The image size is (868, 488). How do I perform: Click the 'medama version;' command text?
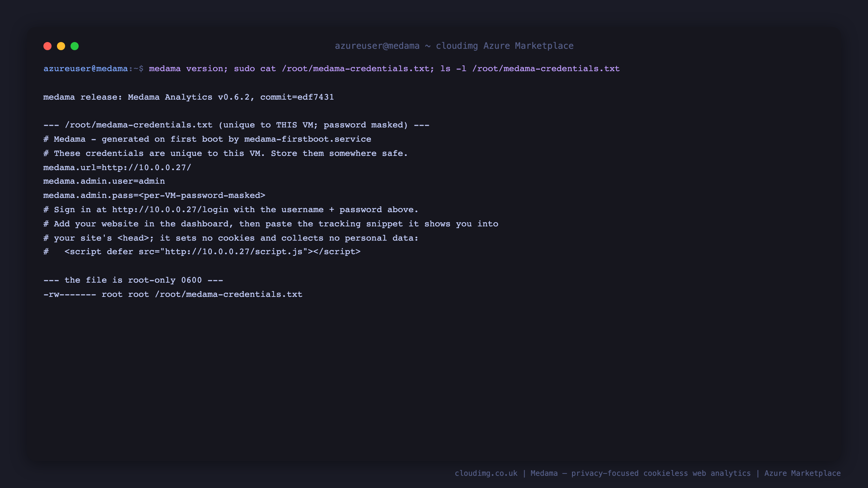pos(188,69)
